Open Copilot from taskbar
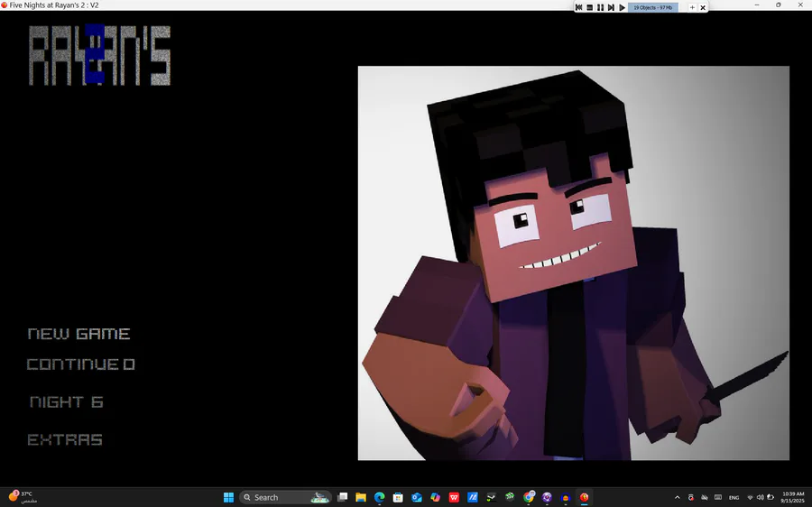 [x=435, y=497]
